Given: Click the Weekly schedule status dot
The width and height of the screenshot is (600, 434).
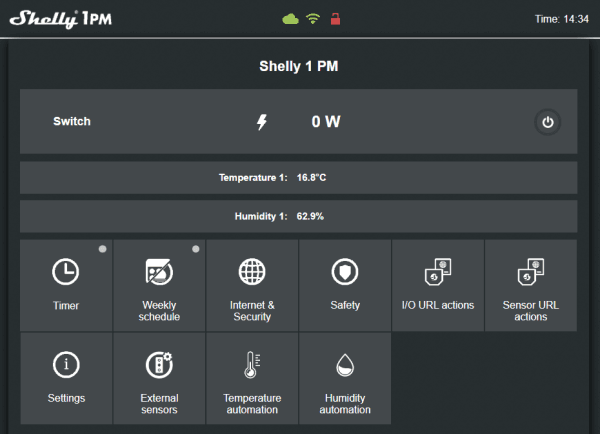Looking at the screenshot, I should click(195, 249).
